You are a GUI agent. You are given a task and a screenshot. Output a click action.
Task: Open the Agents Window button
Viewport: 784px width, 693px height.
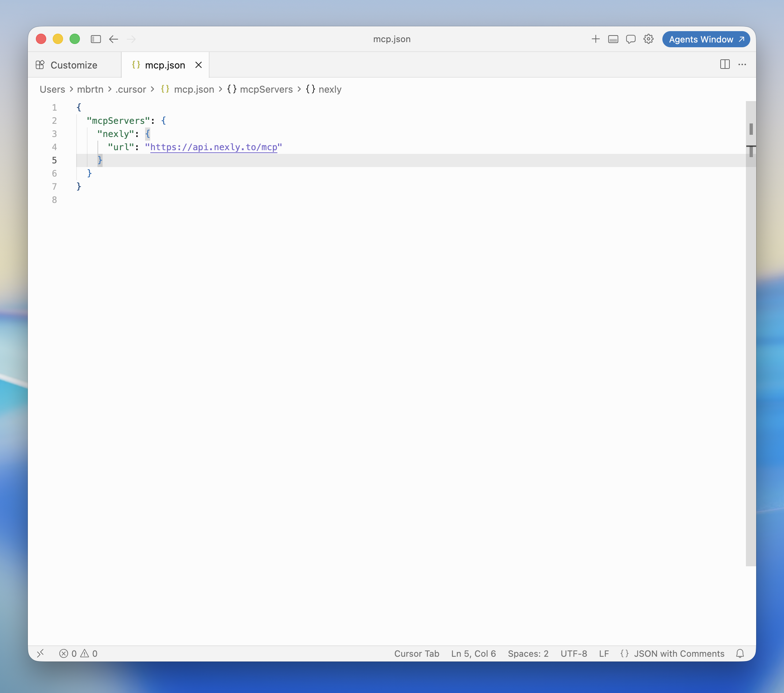point(706,39)
